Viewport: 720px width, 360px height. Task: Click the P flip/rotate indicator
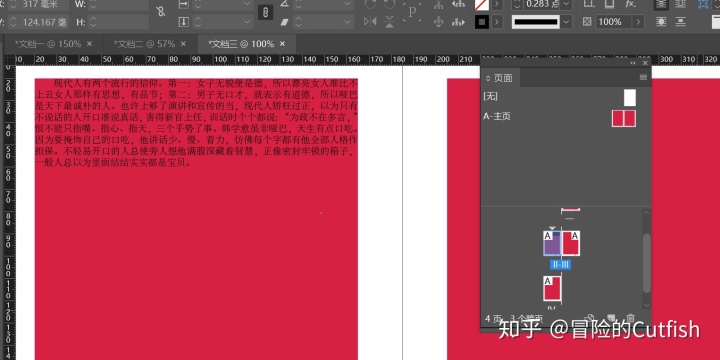412,12
